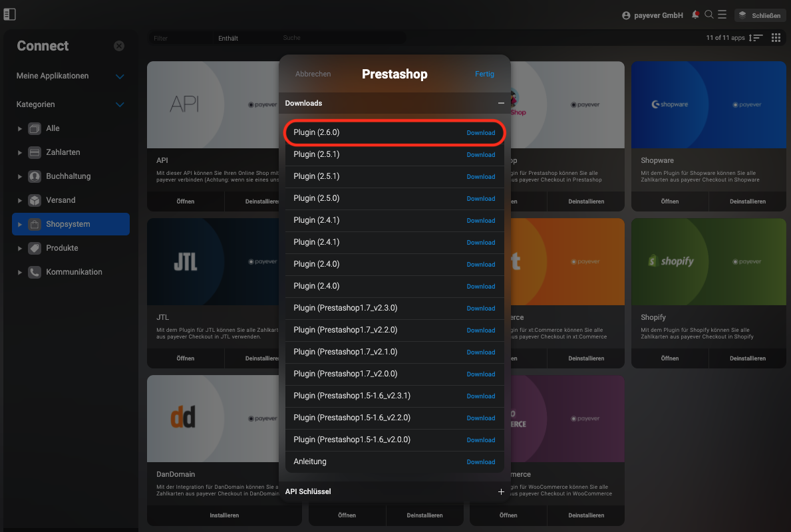Download Plugin (2.5.0)
791x532 pixels.
pyautogui.click(x=481, y=199)
